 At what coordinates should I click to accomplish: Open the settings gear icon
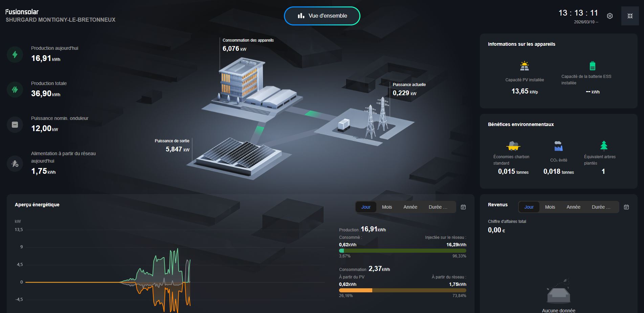tap(609, 16)
